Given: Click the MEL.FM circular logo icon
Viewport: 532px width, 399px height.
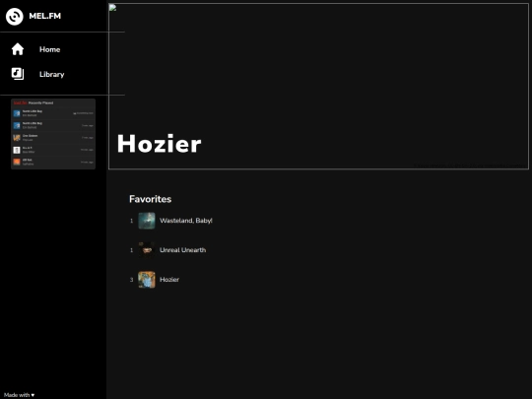Looking at the screenshot, I should [x=14, y=16].
